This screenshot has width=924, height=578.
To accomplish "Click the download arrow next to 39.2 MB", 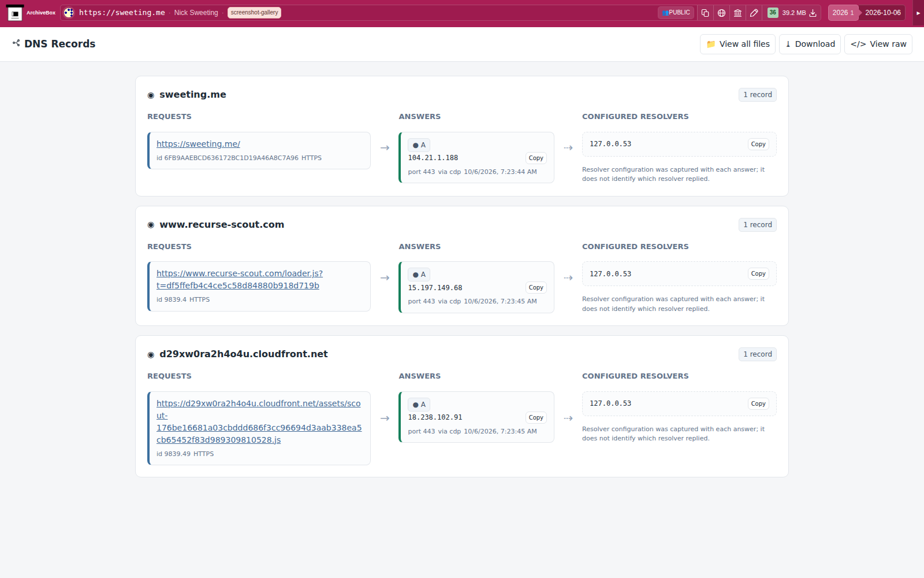I will pos(813,13).
